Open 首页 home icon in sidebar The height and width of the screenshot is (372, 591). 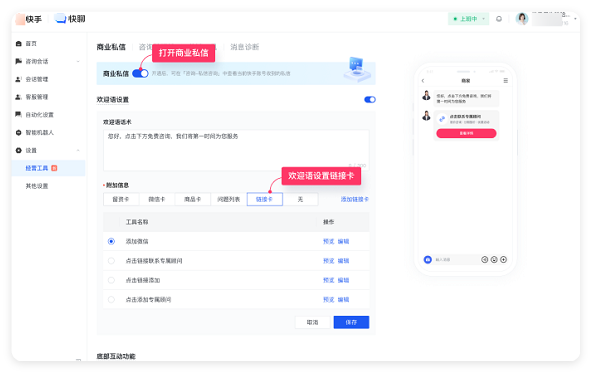tap(18, 44)
